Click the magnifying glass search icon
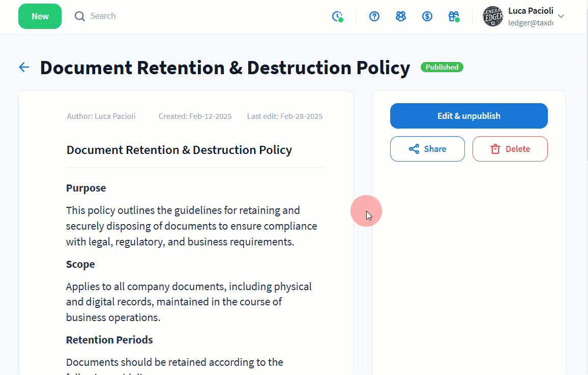The image size is (588, 375). tap(80, 16)
